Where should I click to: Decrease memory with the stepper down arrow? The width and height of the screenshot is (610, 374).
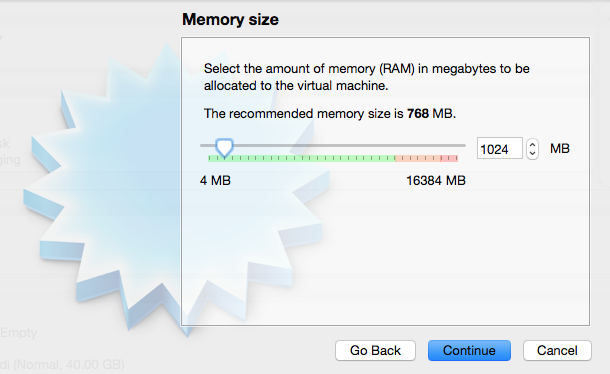[533, 153]
